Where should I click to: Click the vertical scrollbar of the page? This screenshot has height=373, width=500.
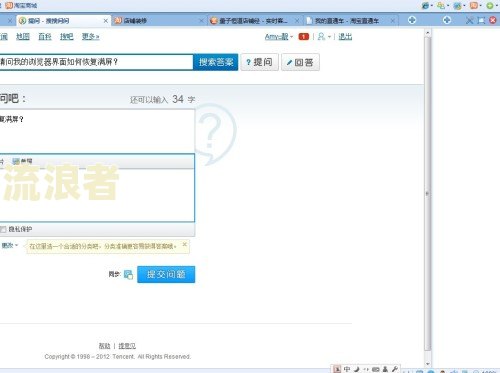[x=428, y=193]
